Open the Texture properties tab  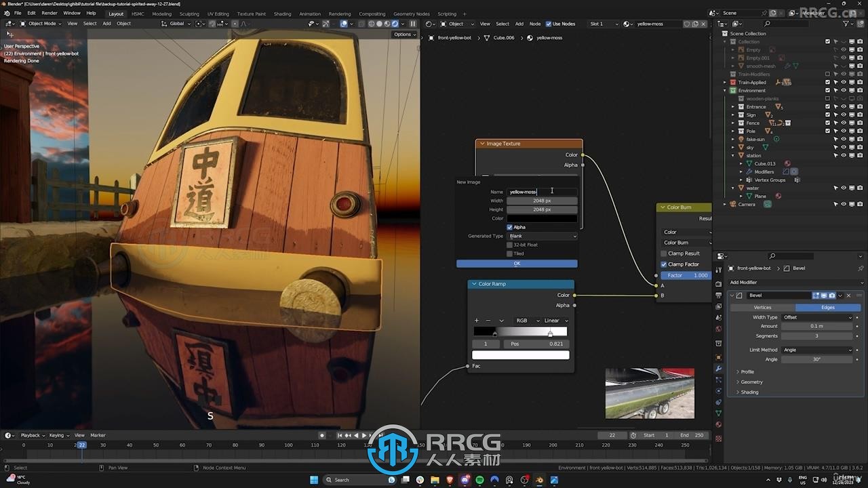pos(719,439)
